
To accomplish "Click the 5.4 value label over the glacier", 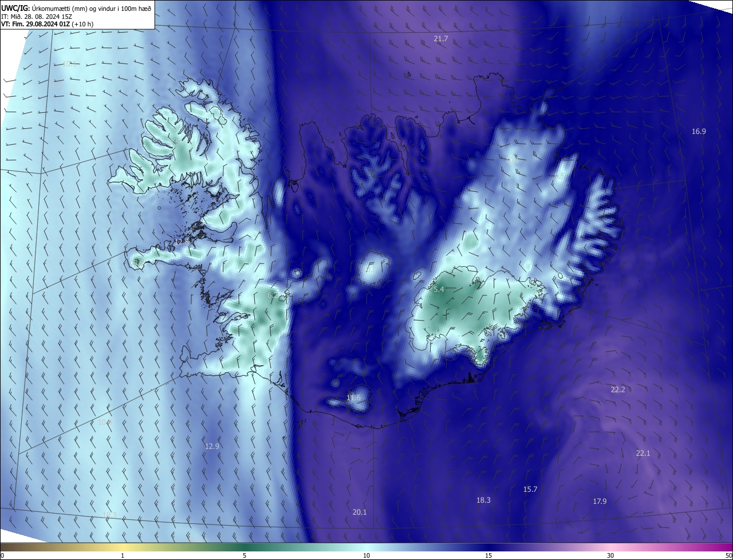I will click(439, 290).
